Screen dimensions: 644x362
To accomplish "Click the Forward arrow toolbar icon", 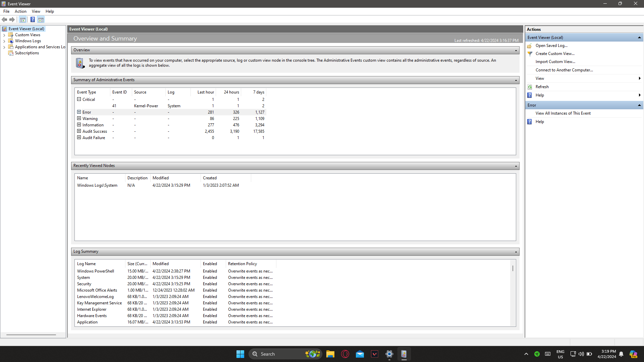I will pyautogui.click(x=12, y=19).
